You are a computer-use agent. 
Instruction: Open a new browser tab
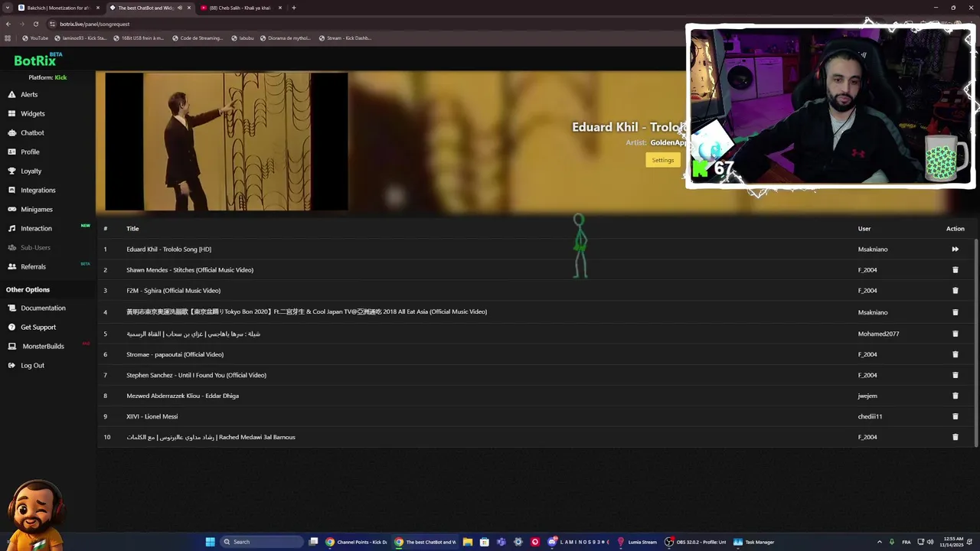(x=293, y=8)
